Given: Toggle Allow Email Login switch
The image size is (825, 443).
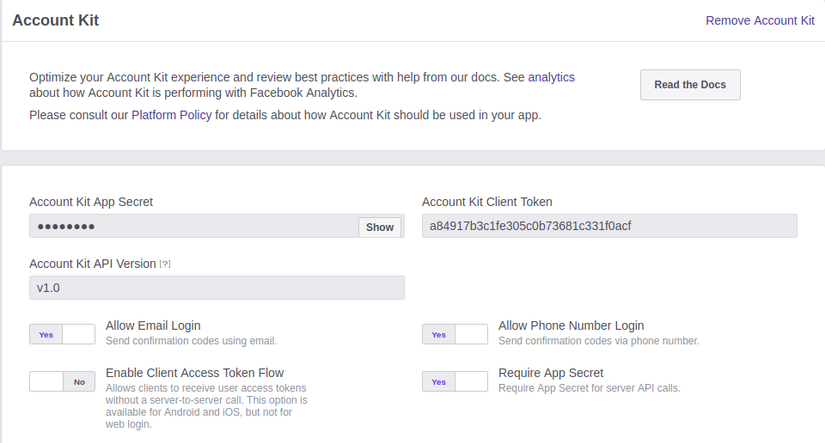Looking at the screenshot, I should pos(62,335).
